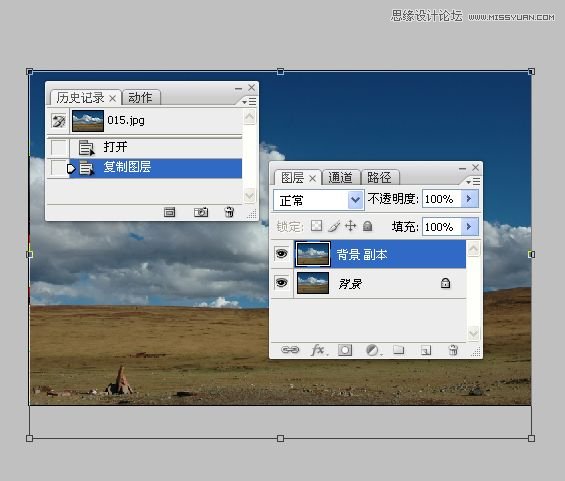
Task: Select the 015.jpg snapshot thumbnail
Action: click(88, 121)
